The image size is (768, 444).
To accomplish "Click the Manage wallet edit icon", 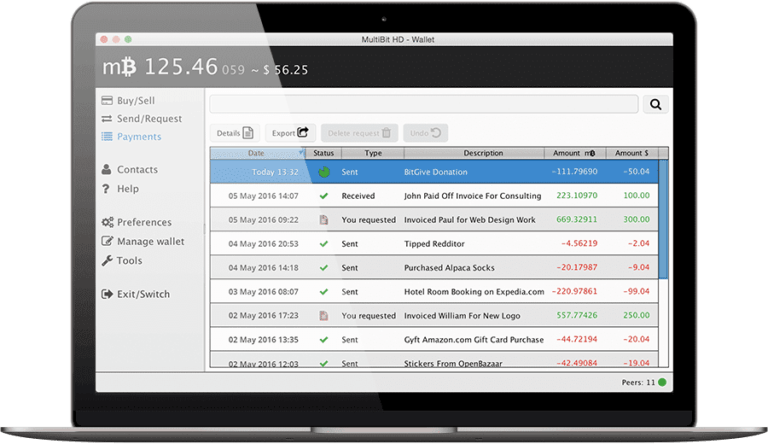I will pyautogui.click(x=107, y=241).
